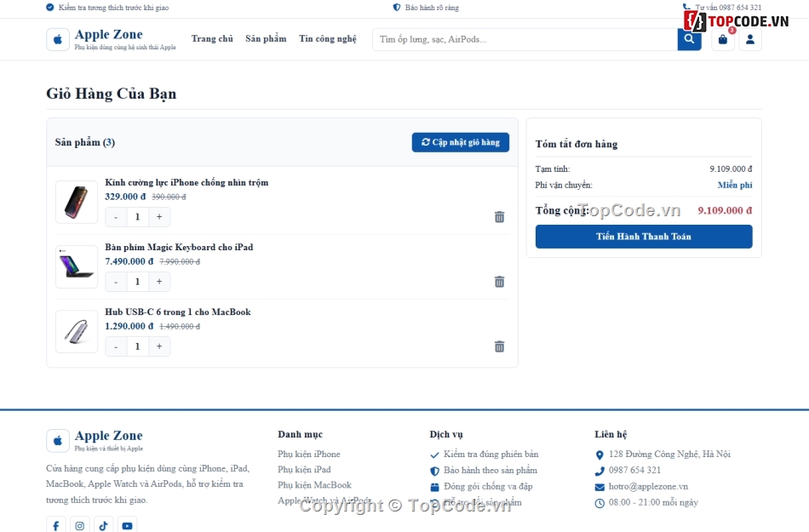Screen dimensions: 809x532
Task: Click the Miễn phí shipping value
Action: (735, 185)
